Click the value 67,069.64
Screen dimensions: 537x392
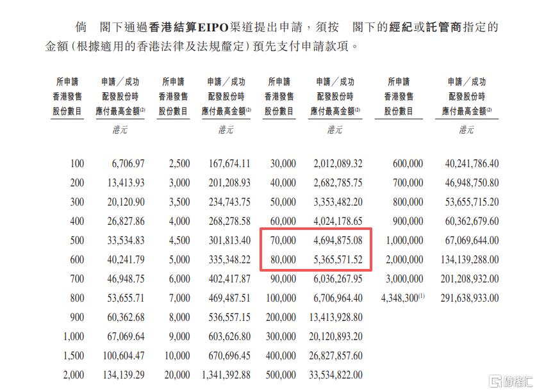[126, 336]
